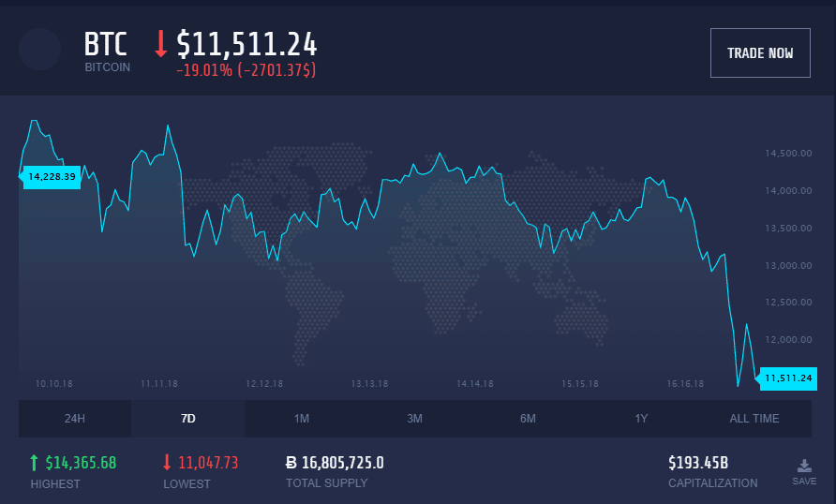Screen dimensions: 836x504
Task: Show ALL TIME price history
Action: [754, 419]
